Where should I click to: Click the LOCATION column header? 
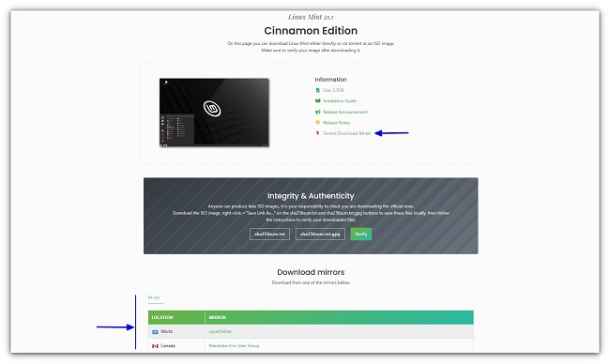click(176, 317)
